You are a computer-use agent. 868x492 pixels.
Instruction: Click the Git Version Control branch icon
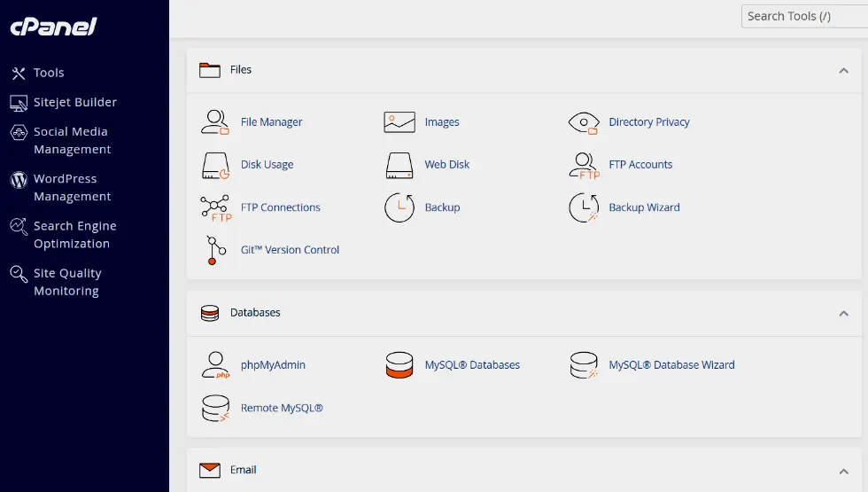tap(215, 250)
